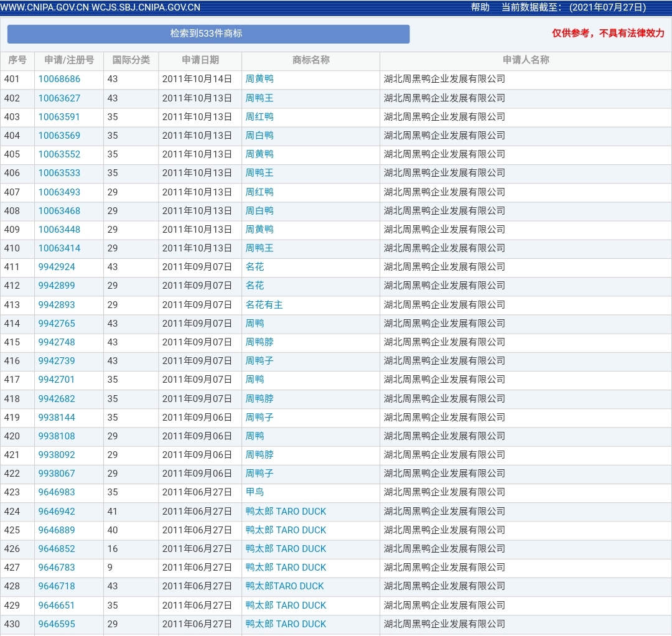672x636 pixels.
Task: Open registration number 9942899
Action: pyautogui.click(x=57, y=286)
